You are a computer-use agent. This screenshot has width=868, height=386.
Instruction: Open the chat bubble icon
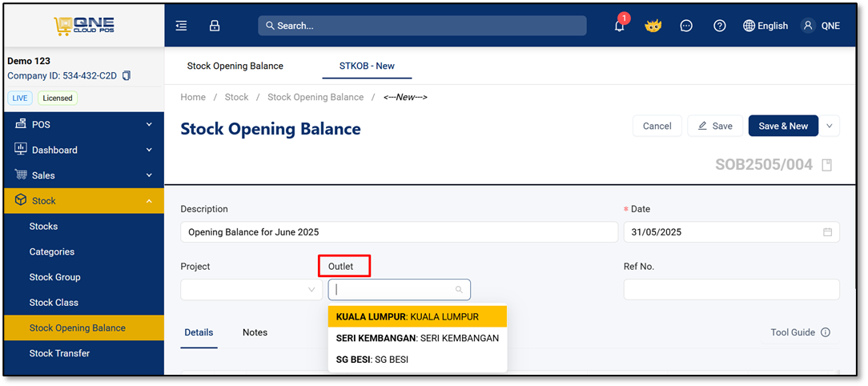click(686, 26)
